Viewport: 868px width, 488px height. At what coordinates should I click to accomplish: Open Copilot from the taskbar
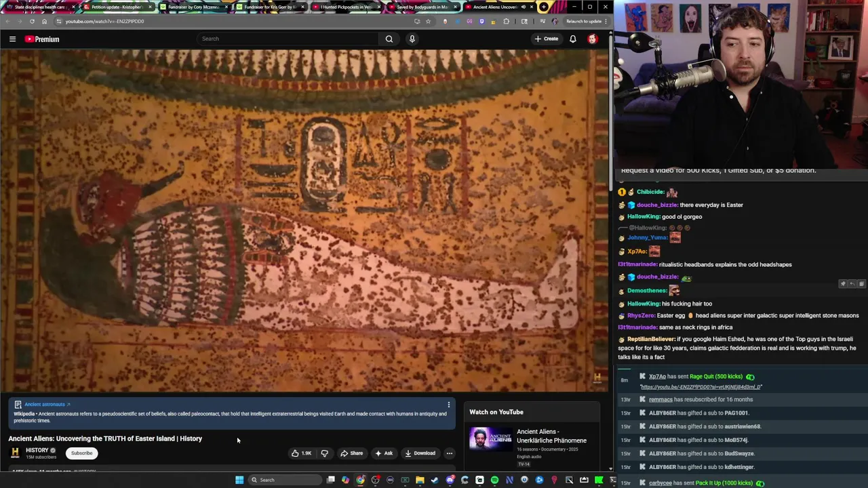click(345, 480)
